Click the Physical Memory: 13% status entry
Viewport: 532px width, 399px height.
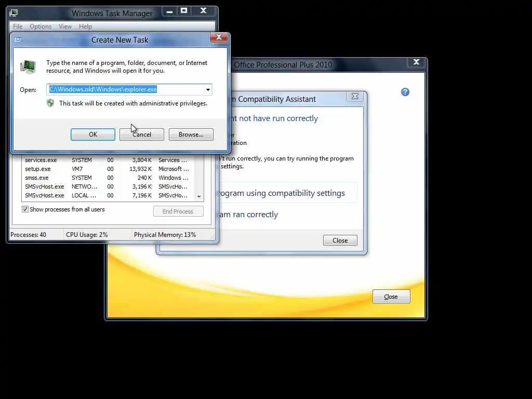point(165,235)
